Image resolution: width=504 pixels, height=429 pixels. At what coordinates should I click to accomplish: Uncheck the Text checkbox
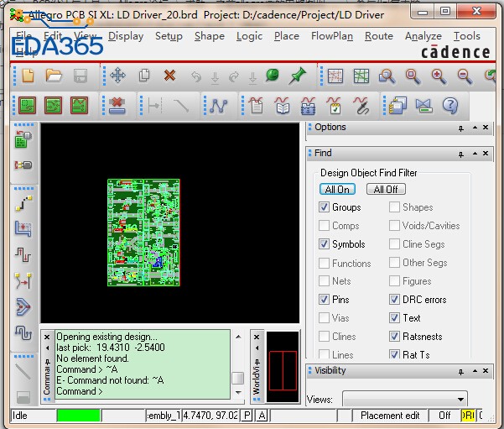(394, 318)
